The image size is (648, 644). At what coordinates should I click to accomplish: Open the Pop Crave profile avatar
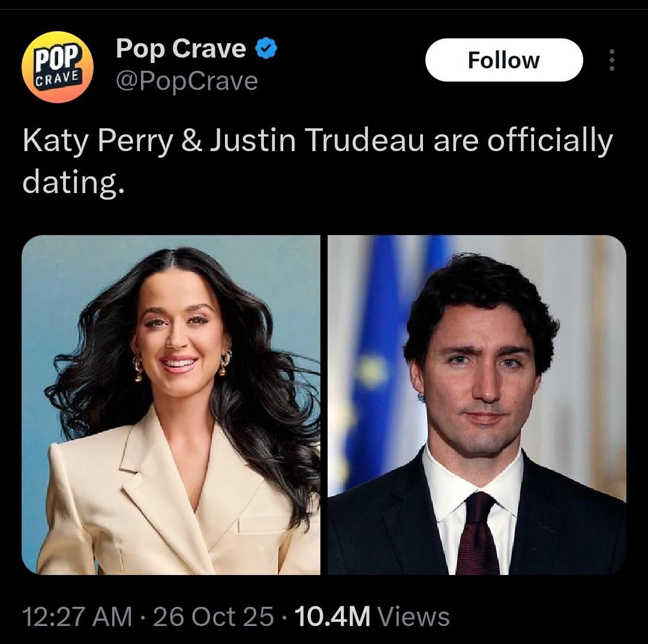click(58, 67)
